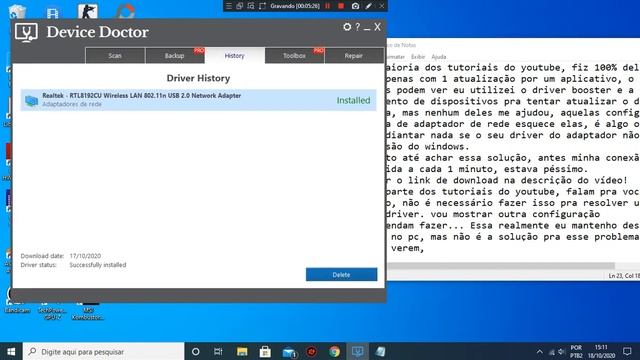The height and width of the screenshot is (360, 640).
Task: Click the Recycle Bin desktop icon
Action: [x=17, y=11]
